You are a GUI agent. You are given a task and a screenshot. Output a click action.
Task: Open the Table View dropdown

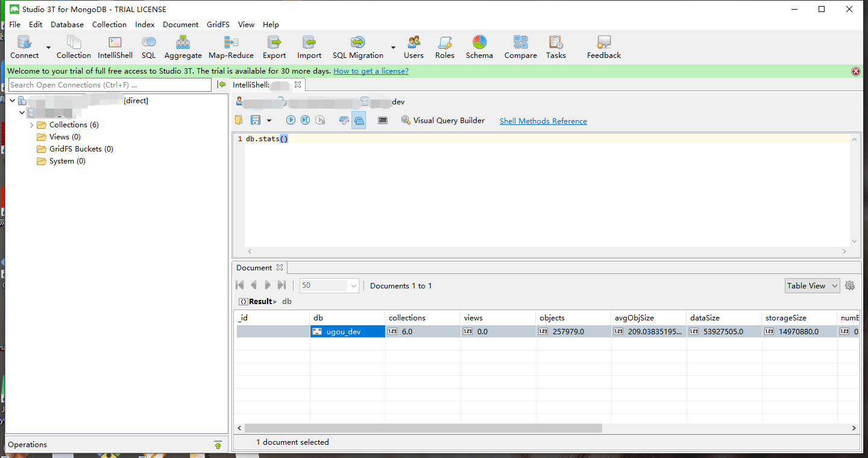811,285
